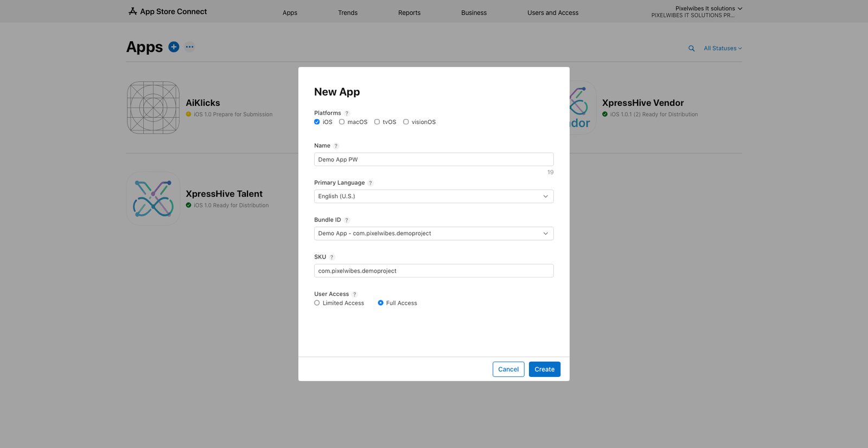This screenshot has width=868, height=448.
Task: Open the Primary Language dropdown
Action: point(433,196)
